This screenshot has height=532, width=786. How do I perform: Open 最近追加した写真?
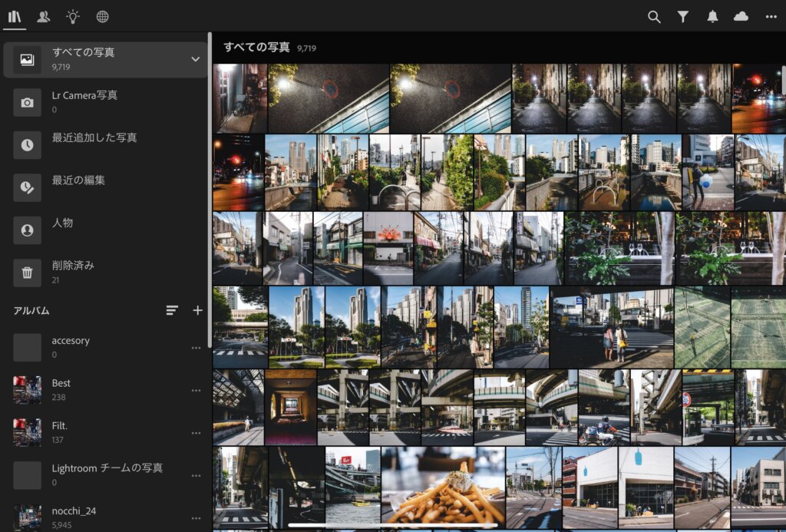click(x=104, y=144)
